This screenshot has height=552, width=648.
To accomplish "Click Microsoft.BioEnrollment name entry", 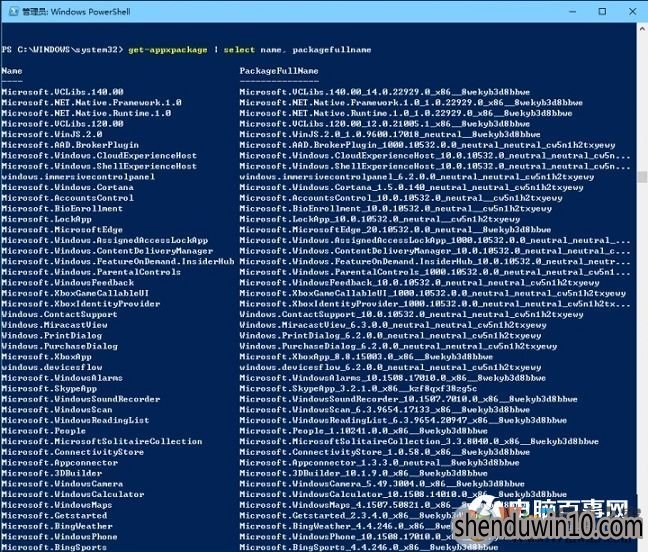I will [x=62, y=208].
